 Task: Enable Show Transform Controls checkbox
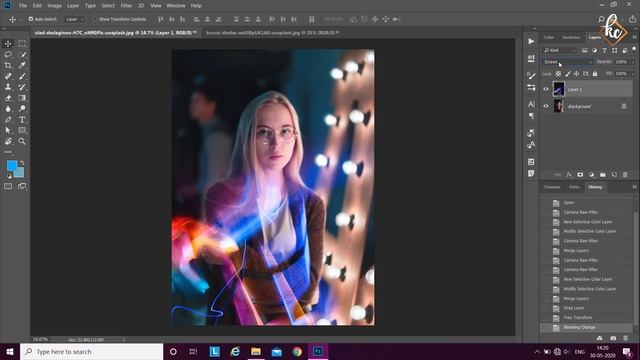click(95, 19)
